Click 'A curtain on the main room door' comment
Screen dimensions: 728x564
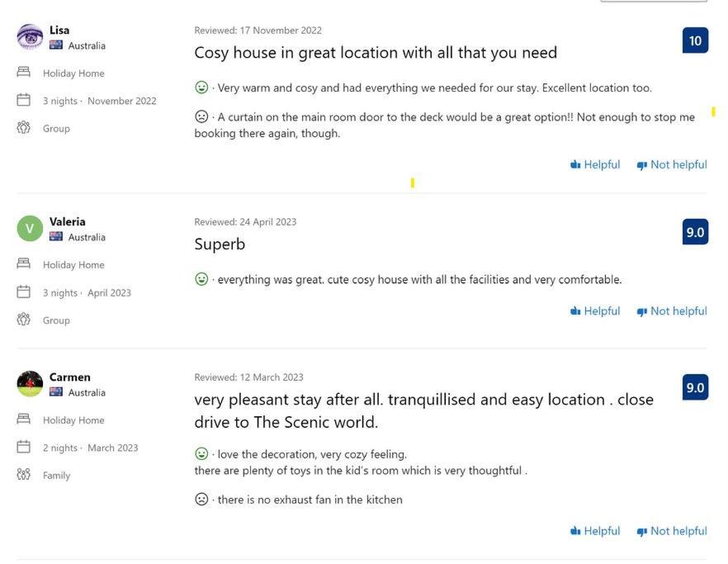point(444,125)
